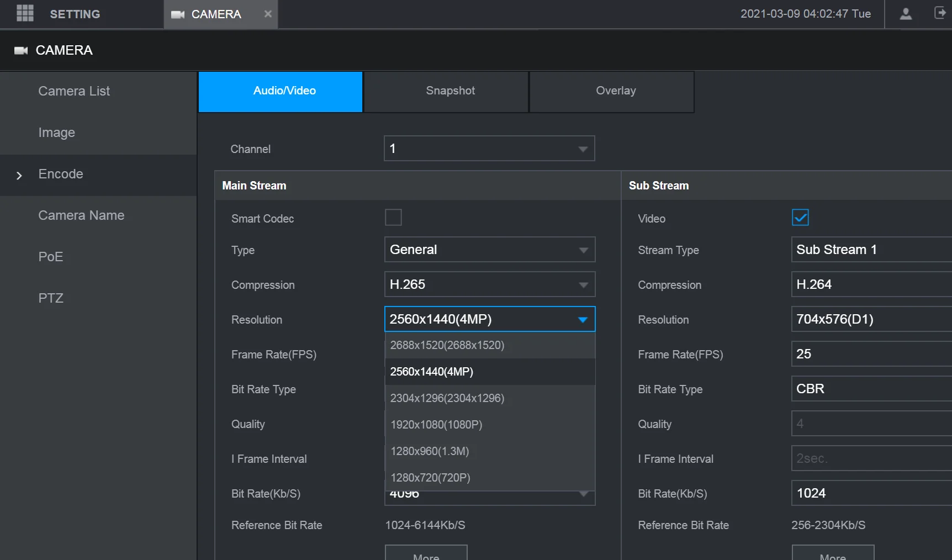Go to the PTZ settings page

[51, 298]
